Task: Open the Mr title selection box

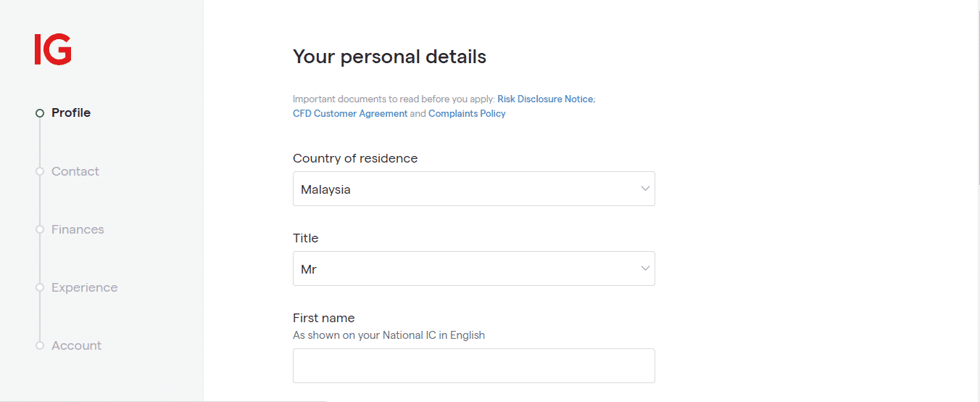Action: click(x=473, y=268)
